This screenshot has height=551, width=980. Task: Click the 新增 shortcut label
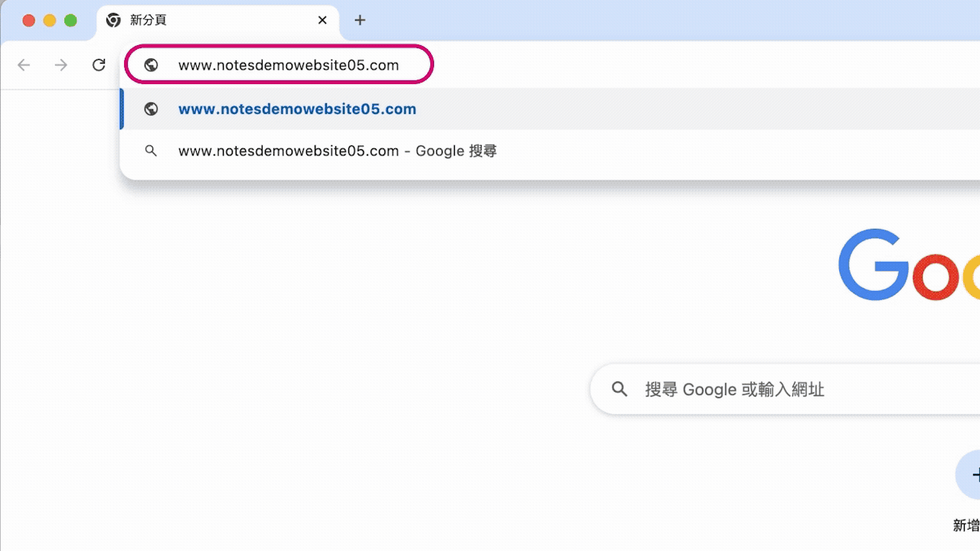coord(966,525)
